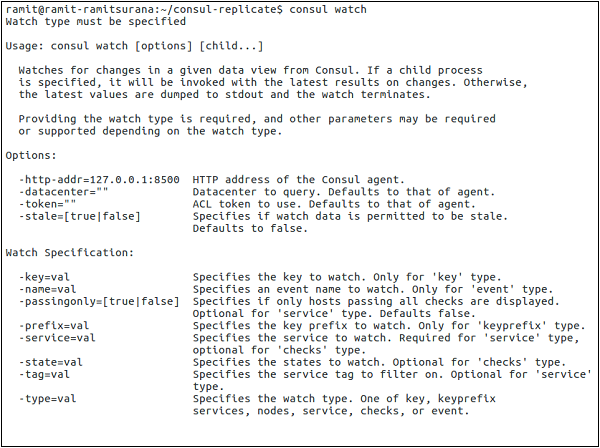The height and width of the screenshot is (448, 600).
Task: Click the -stale=[true|false] option
Action: (x=79, y=215)
